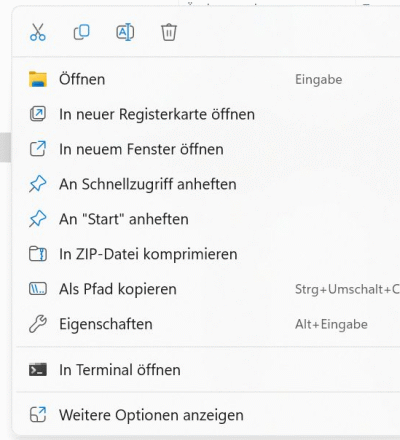This screenshot has width=400, height=440.
Task: Click the pin icon beside An Schnellzugriff anheften
Action: tap(38, 184)
